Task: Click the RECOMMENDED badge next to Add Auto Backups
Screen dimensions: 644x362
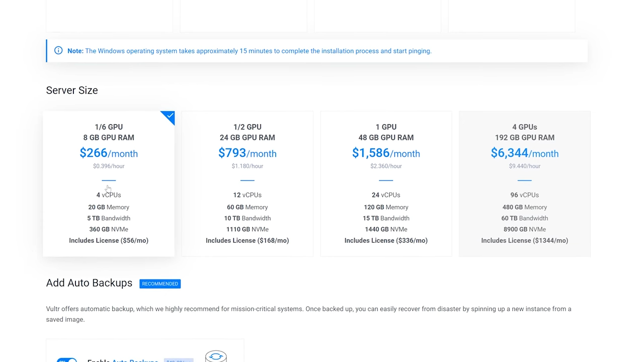Action: (160, 284)
